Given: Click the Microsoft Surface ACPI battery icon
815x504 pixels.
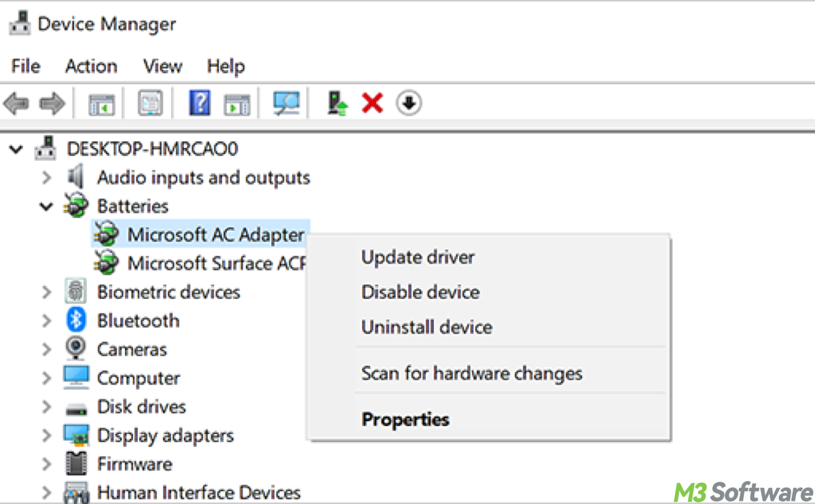Looking at the screenshot, I should [107, 263].
